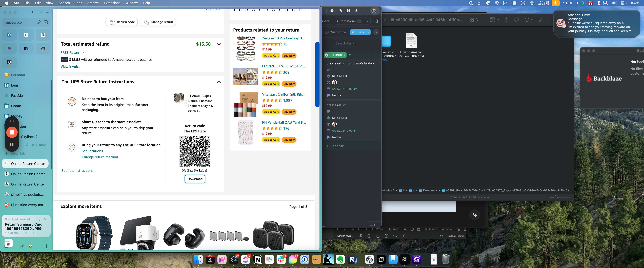The height and width of the screenshot is (268, 644).
Task: Copy the amazon.com page link
Action: click(38, 22)
